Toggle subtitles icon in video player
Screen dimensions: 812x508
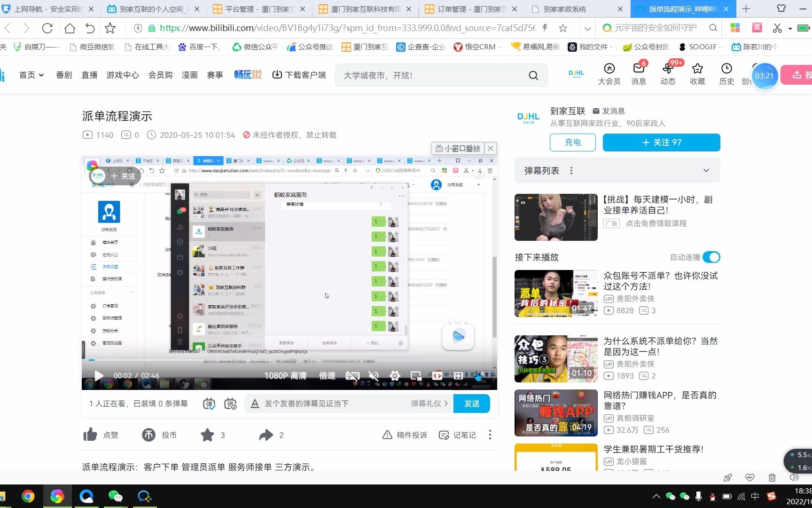tap(352, 376)
